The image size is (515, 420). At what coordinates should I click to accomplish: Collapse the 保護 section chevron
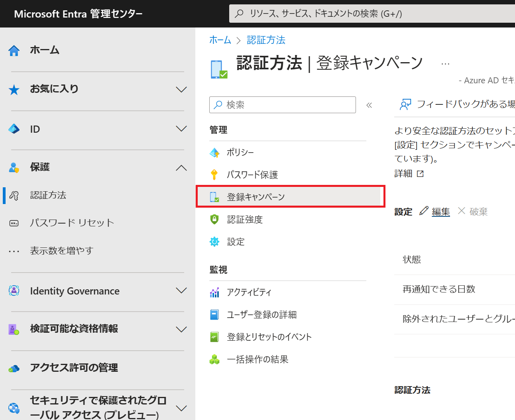point(181,167)
